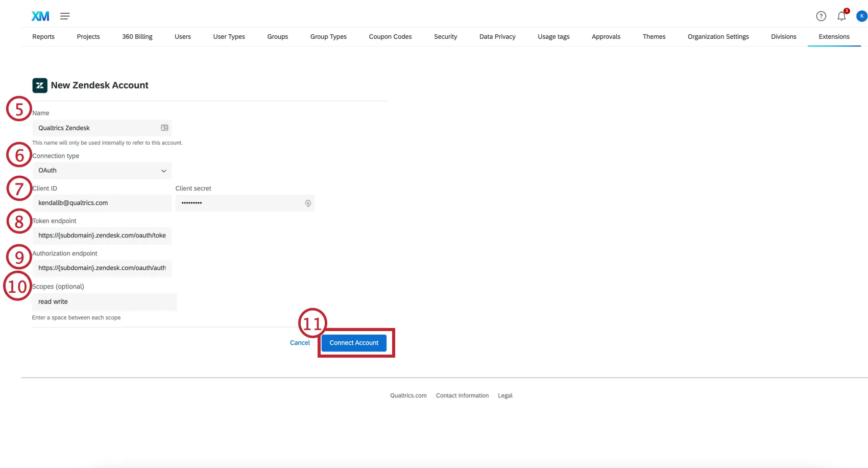Go to the Data Privacy tab

(497, 36)
